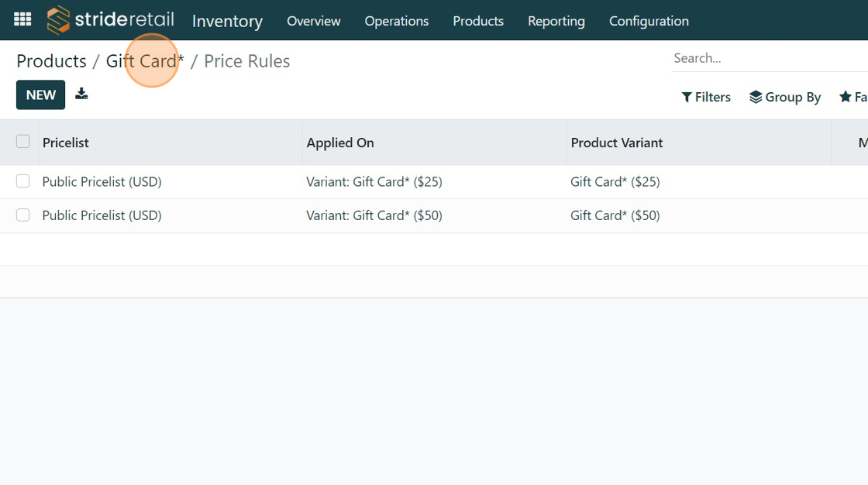
Task: Go to the Overview menu item
Action: 313,21
